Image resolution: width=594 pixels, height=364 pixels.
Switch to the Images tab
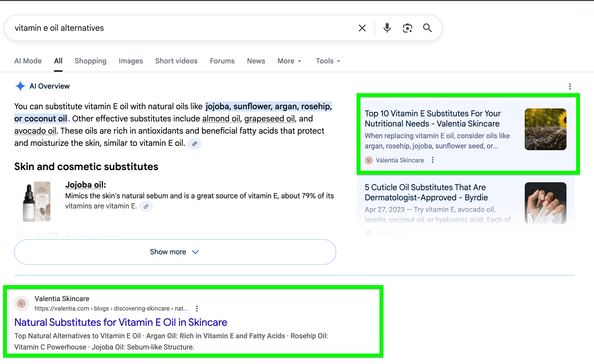click(x=131, y=61)
